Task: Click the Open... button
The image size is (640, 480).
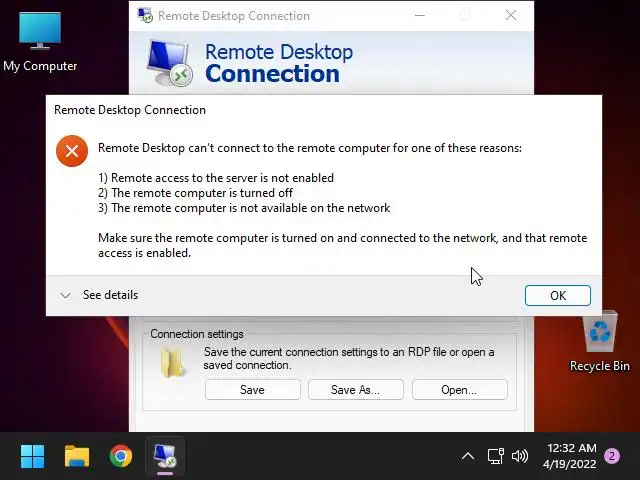Action: coord(459,390)
